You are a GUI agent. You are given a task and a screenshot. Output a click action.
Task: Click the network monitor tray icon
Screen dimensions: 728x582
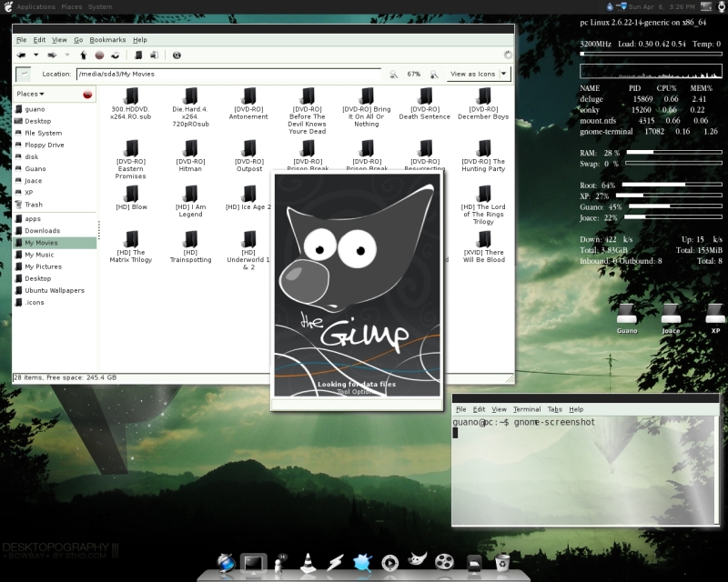pos(622,6)
